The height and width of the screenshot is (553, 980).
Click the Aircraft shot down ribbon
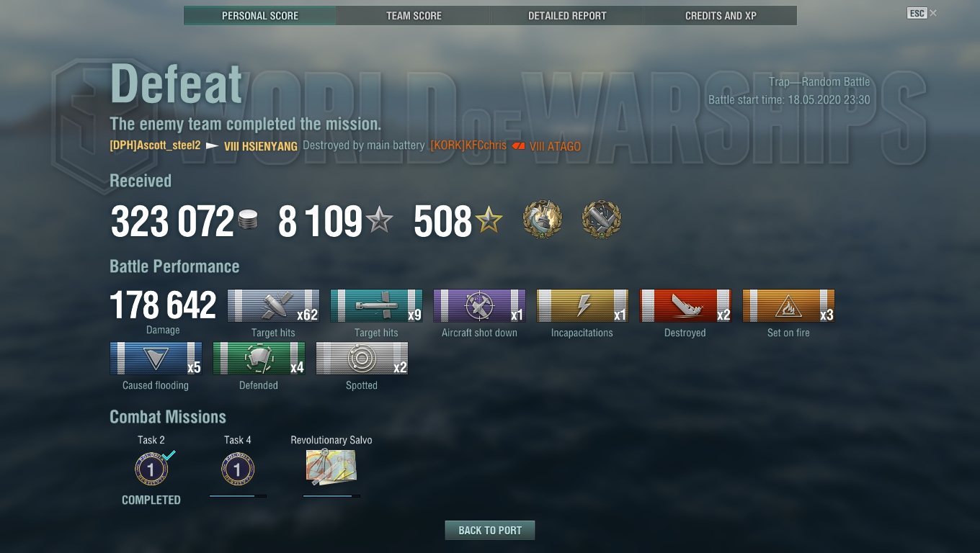479,306
